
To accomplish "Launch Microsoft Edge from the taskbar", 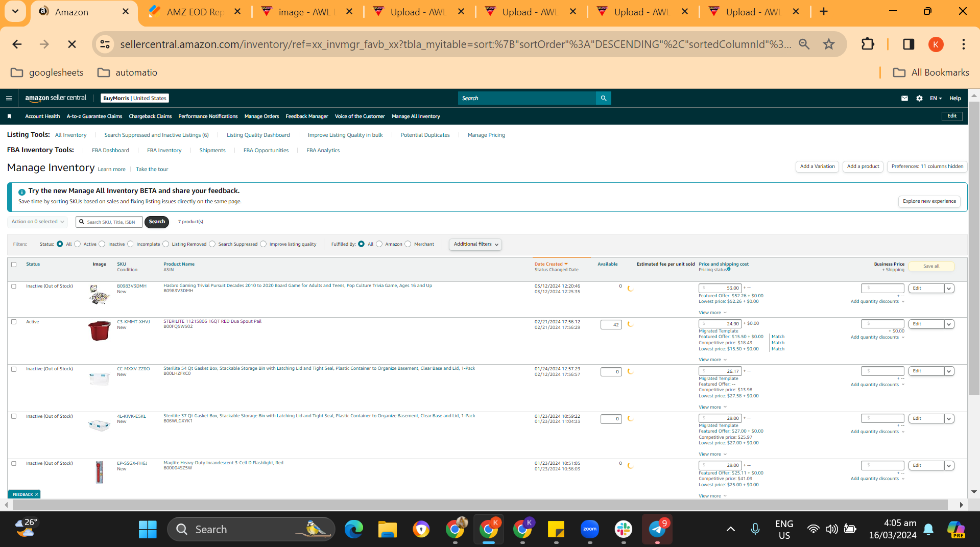I will point(353,529).
